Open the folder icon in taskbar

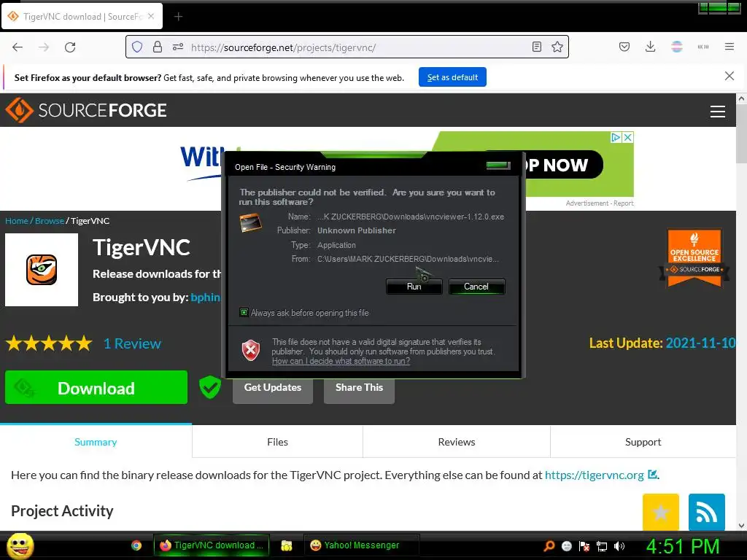(x=286, y=545)
